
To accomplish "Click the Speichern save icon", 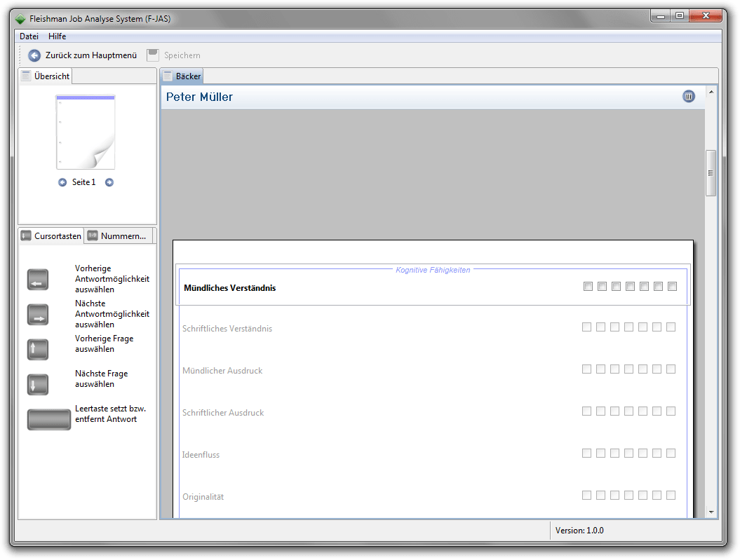I will pyautogui.click(x=153, y=55).
